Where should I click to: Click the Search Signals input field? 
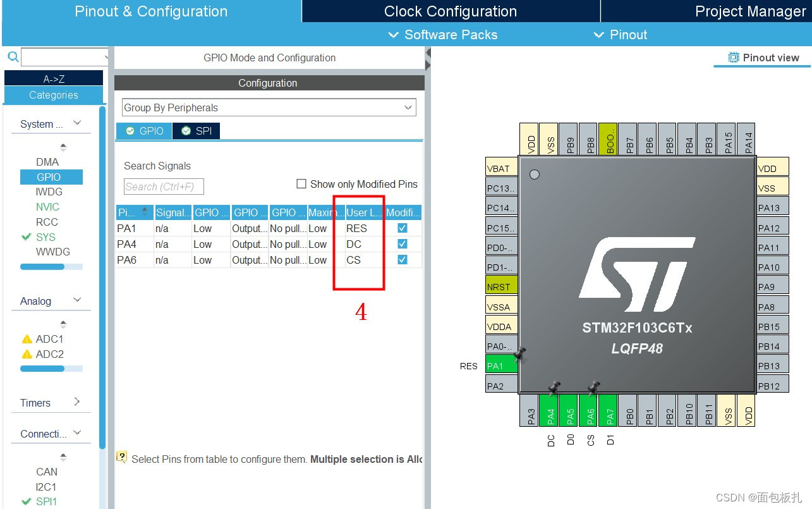[x=164, y=187]
